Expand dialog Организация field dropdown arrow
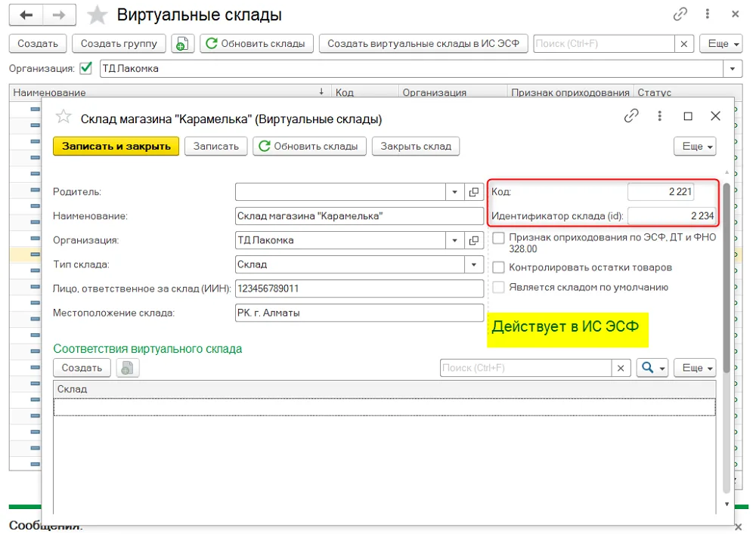The height and width of the screenshot is (534, 756). (454, 240)
